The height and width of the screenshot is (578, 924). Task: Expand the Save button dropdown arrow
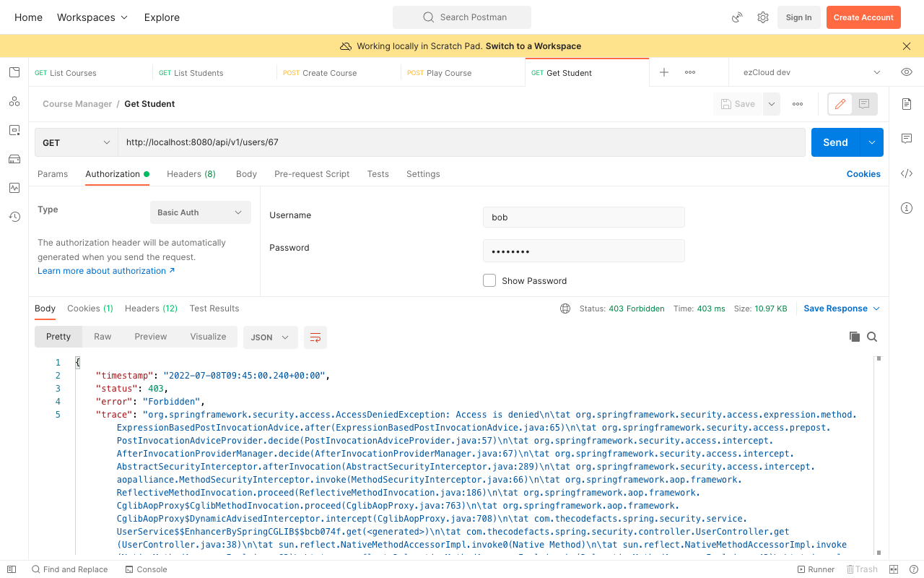[772, 104]
